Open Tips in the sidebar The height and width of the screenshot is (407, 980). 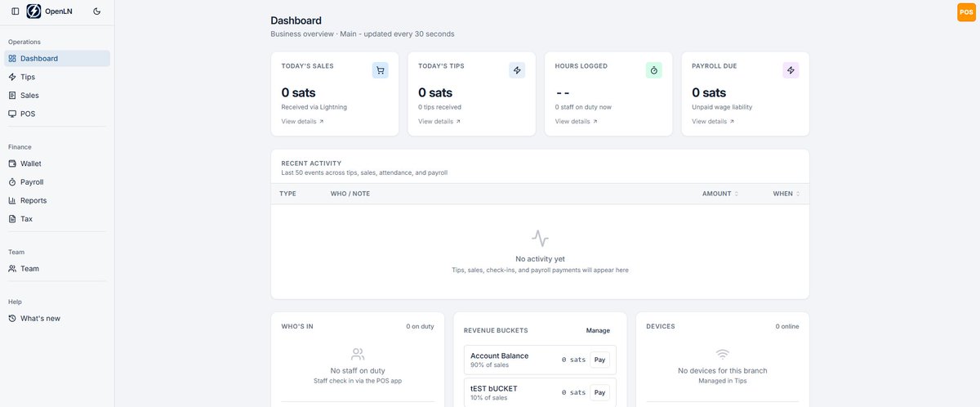[57, 77]
